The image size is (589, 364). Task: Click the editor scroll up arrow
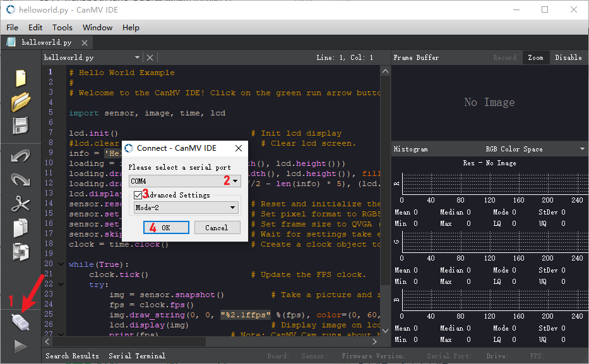tap(385, 71)
